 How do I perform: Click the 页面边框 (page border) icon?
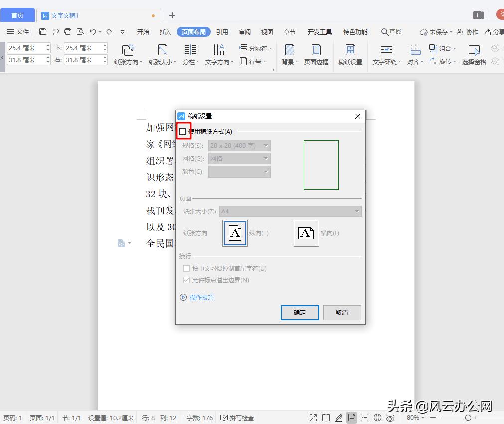316,53
